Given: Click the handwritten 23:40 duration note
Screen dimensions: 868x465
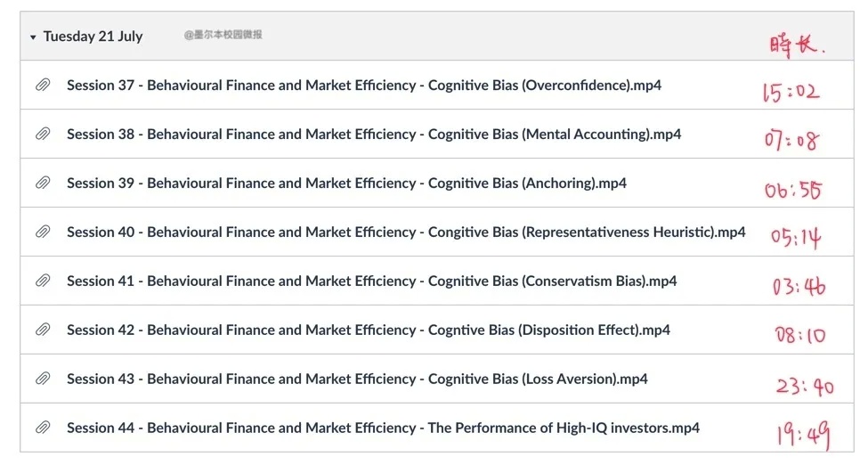Looking at the screenshot, I should [x=805, y=386].
